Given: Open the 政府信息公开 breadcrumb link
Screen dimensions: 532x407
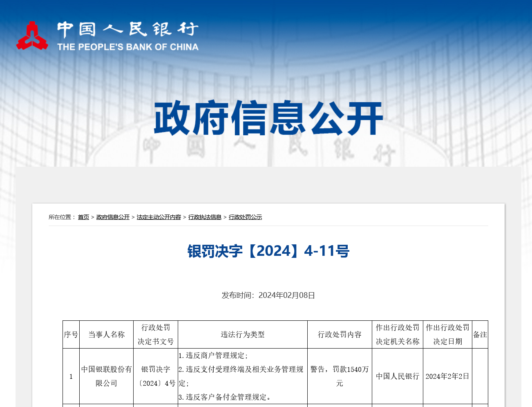Looking at the screenshot, I should tap(113, 217).
